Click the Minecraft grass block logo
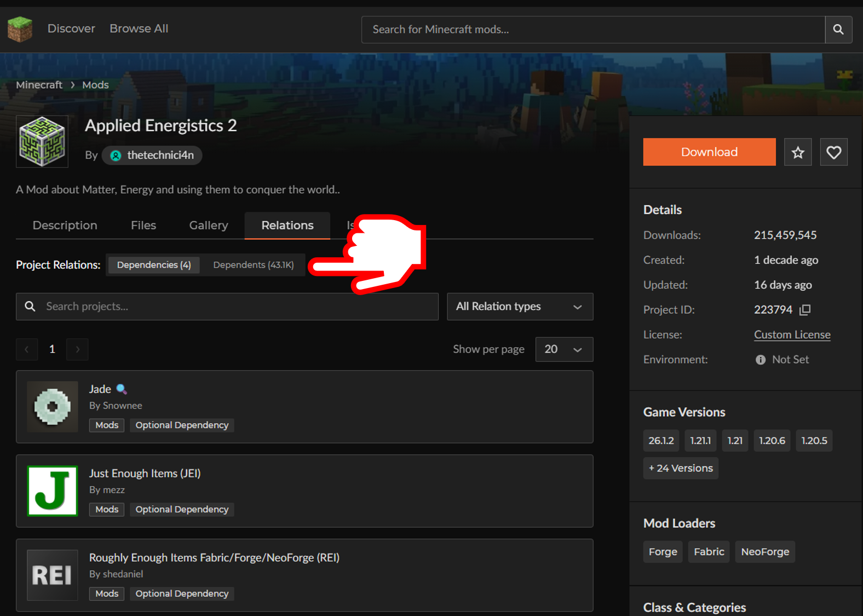The image size is (863, 616). [20, 29]
